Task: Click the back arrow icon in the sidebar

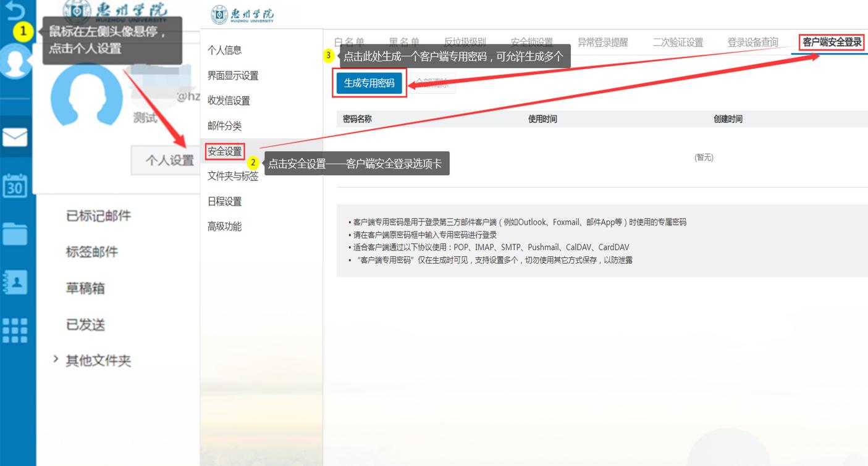Action: [x=15, y=9]
